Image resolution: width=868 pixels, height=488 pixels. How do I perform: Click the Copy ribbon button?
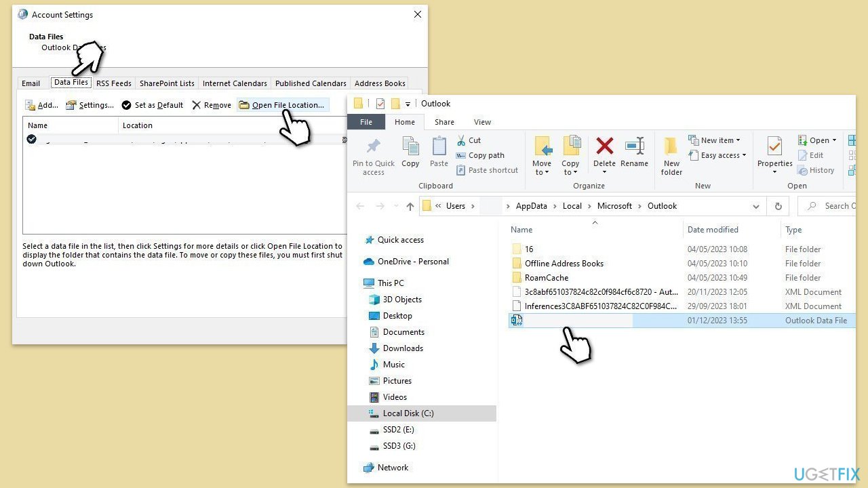point(410,152)
